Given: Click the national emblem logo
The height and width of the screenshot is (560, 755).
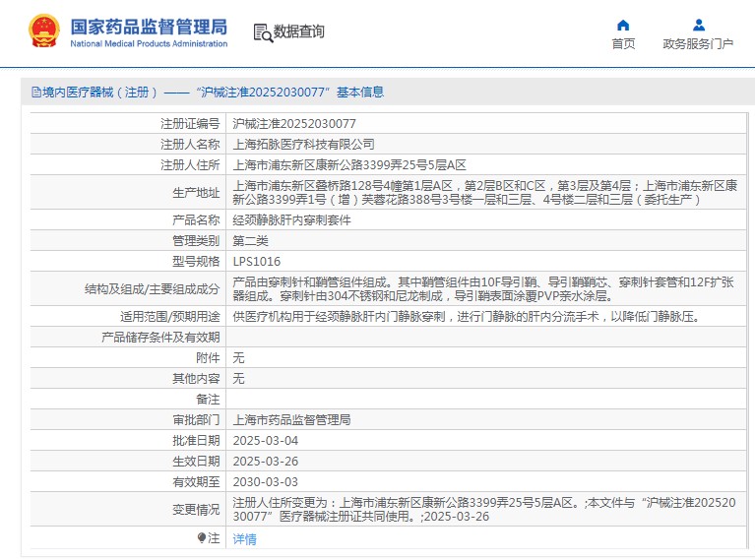Looking at the screenshot, I should tap(43, 31).
